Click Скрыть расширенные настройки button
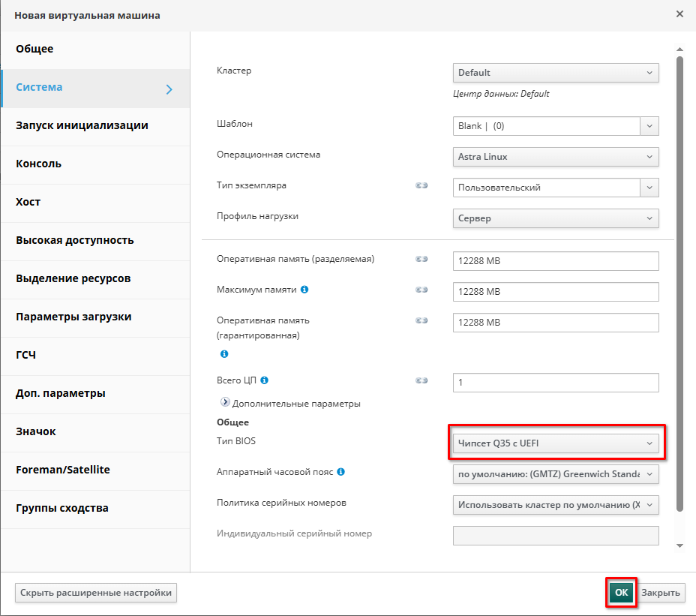 96,593
